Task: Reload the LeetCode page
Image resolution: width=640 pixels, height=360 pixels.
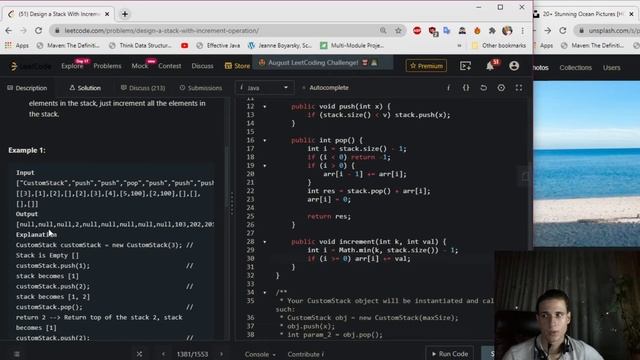Action: click(x=38, y=31)
